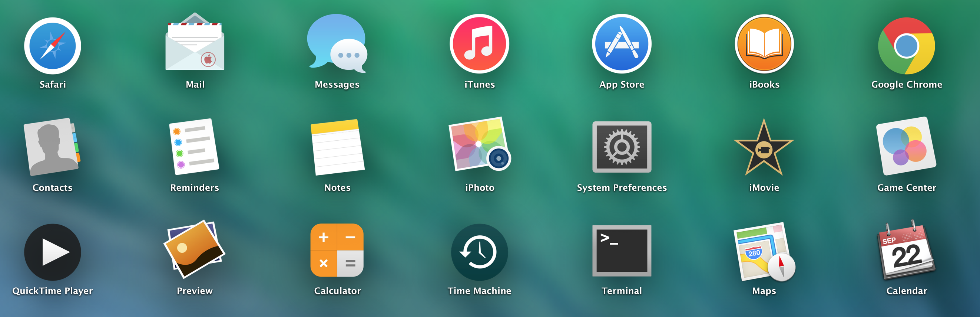This screenshot has height=317, width=980.
Task: Open the Messages speech bubble icon
Action: pyautogui.click(x=337, y=43)
